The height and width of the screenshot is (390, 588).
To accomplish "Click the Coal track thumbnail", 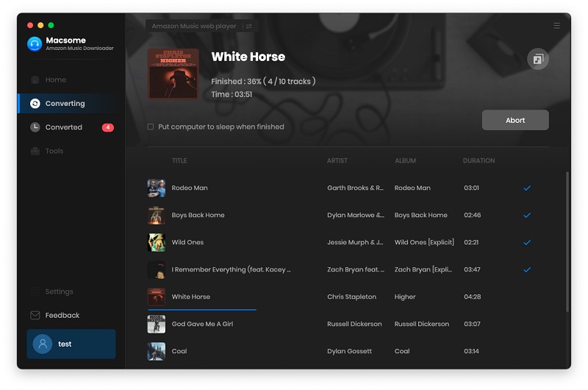I will (x=157, y=351).
